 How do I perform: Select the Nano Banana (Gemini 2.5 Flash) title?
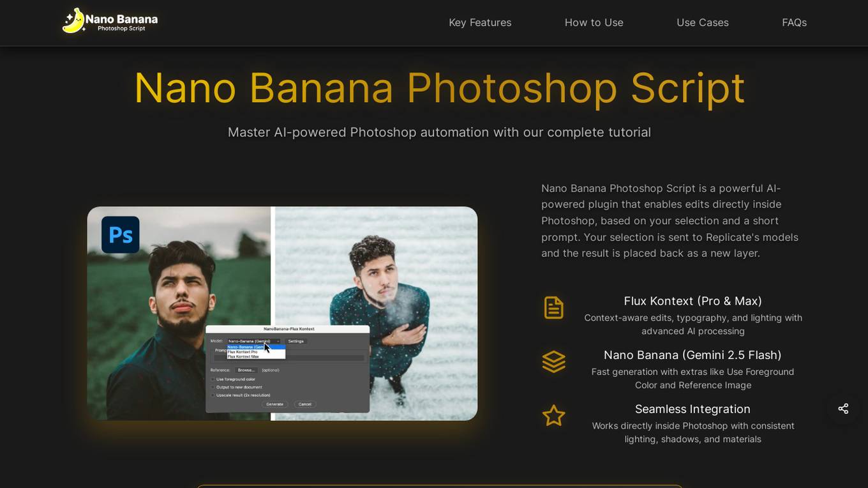tap(692, 355)
